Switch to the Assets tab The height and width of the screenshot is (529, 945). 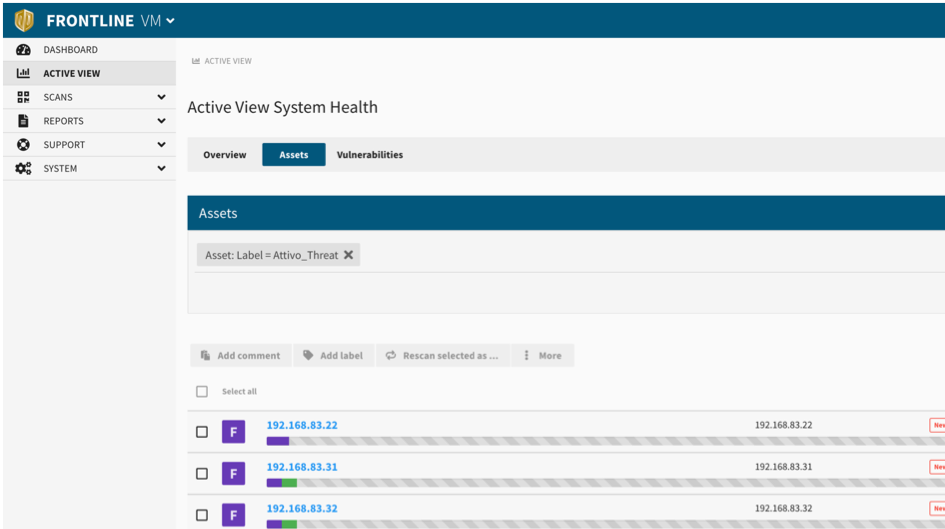(x=294, y=155)
